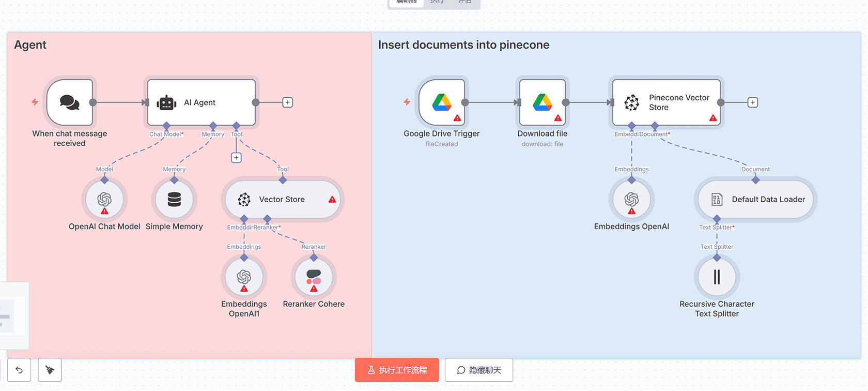Open the Download file node

point(542,102)
